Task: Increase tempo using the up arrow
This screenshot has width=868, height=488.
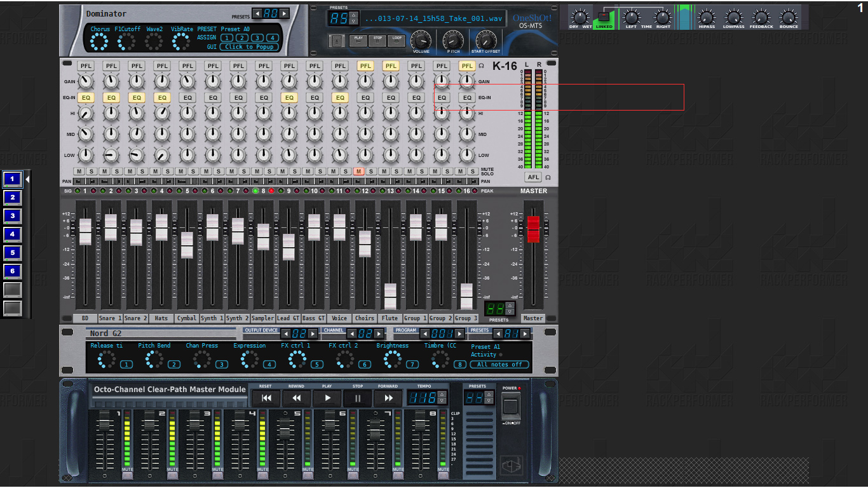Action: pyautogui.click(x=442, y=394)
